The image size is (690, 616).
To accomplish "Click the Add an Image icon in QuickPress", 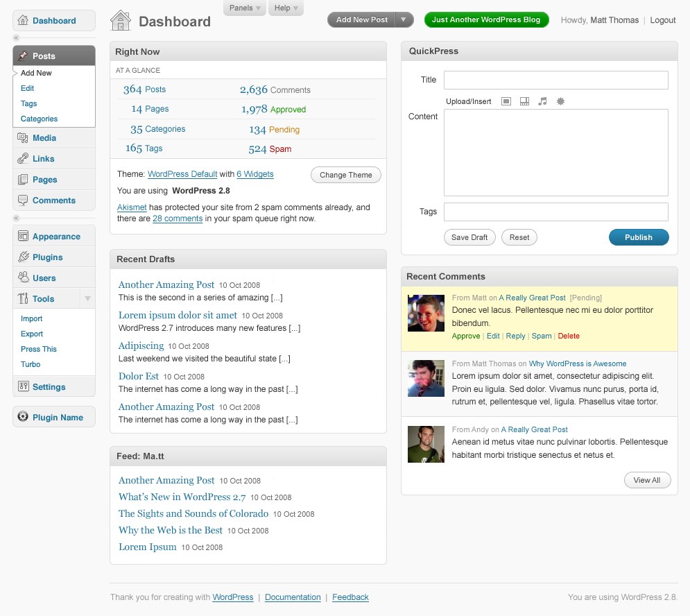I will tap(506, 101).
